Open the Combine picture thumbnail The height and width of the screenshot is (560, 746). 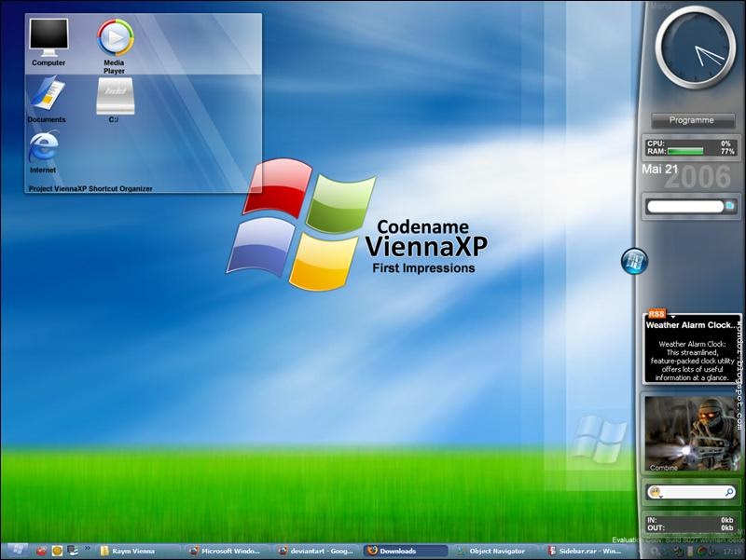click(x=691, y=433)
